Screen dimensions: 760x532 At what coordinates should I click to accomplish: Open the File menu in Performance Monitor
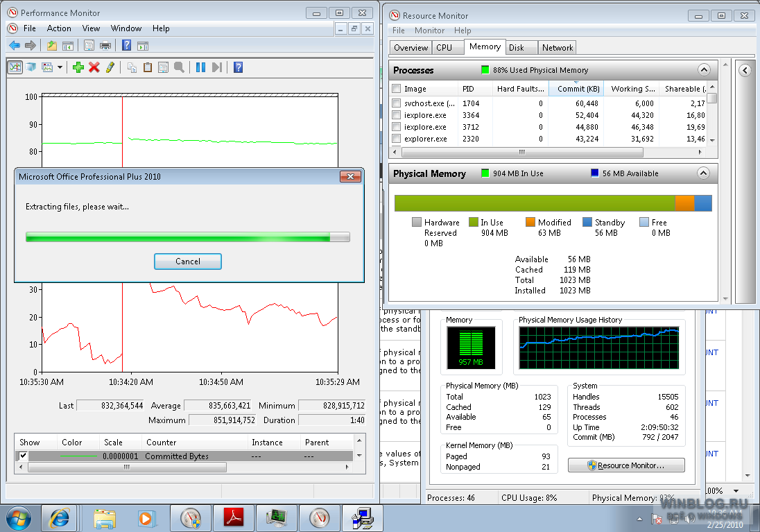tap(30, 28)
